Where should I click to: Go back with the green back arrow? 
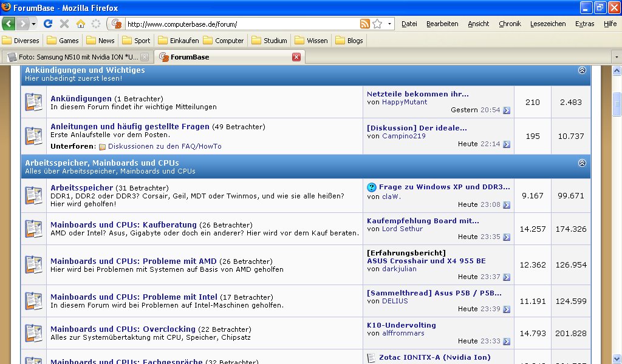point(9,24)
